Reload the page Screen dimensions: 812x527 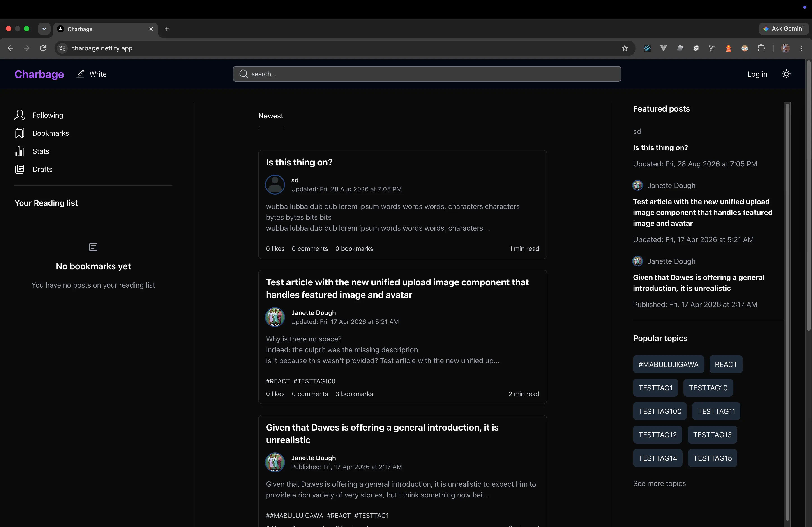(43, 48)
